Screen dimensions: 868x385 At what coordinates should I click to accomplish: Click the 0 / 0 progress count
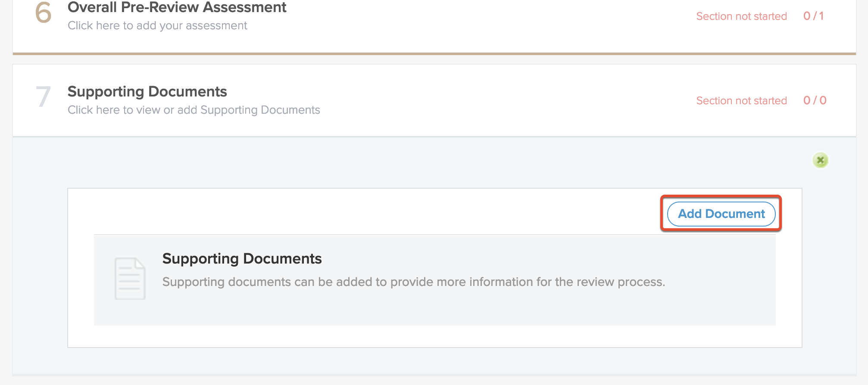(x=815, y=100)
